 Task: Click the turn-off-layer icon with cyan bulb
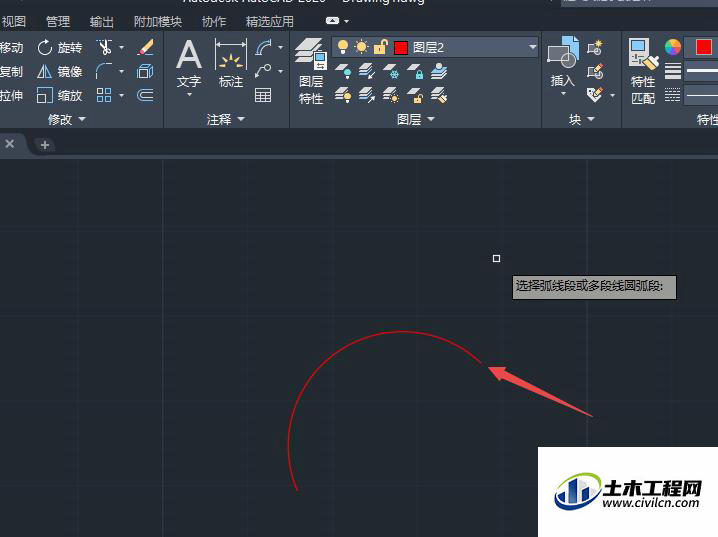(x=343, y=71)
